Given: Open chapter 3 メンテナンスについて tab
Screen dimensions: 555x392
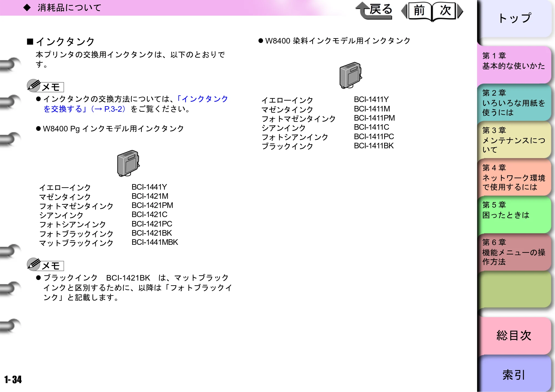Looking at the screenshot, I should 514,140.
